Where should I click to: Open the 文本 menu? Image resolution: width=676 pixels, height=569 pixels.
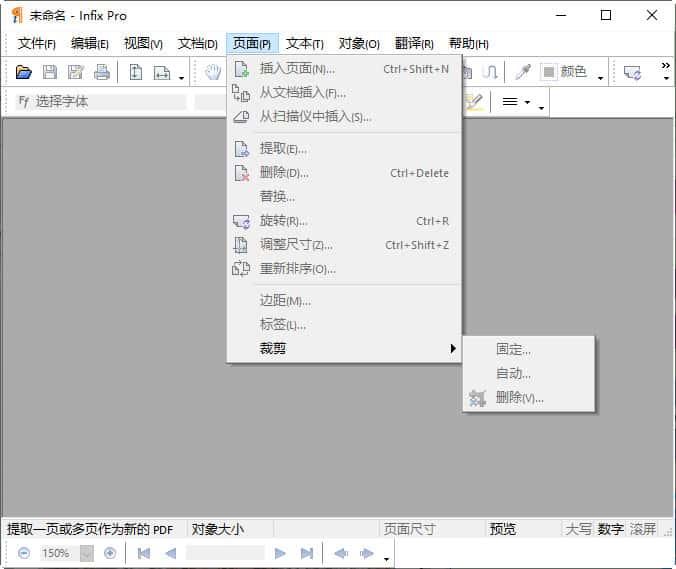[305, 44]
